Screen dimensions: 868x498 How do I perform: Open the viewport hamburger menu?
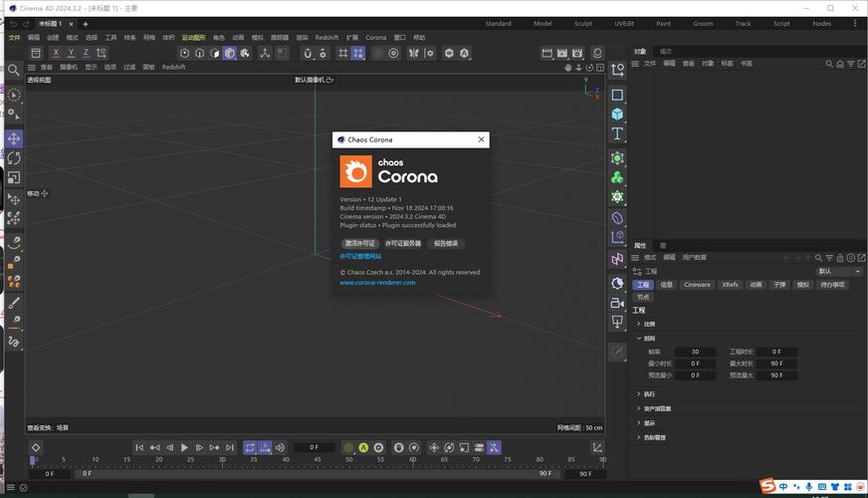tap(32, 67)
